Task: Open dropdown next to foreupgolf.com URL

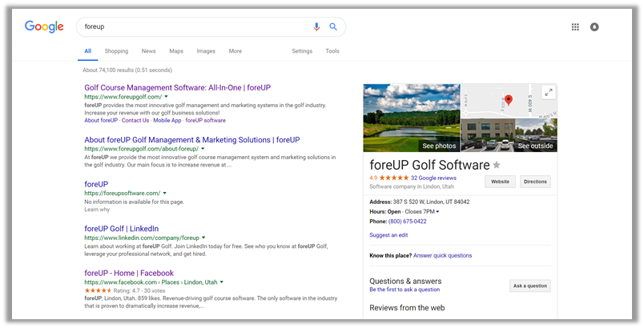Action: tap(167, 97)
